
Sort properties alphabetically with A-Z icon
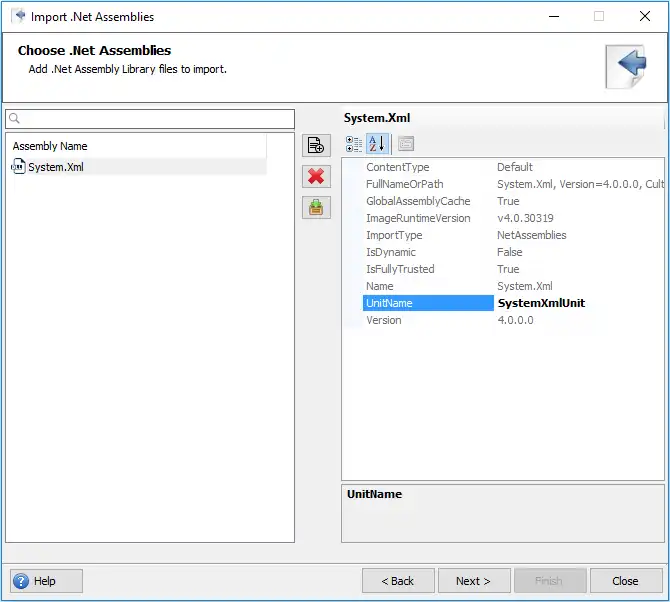377,144
